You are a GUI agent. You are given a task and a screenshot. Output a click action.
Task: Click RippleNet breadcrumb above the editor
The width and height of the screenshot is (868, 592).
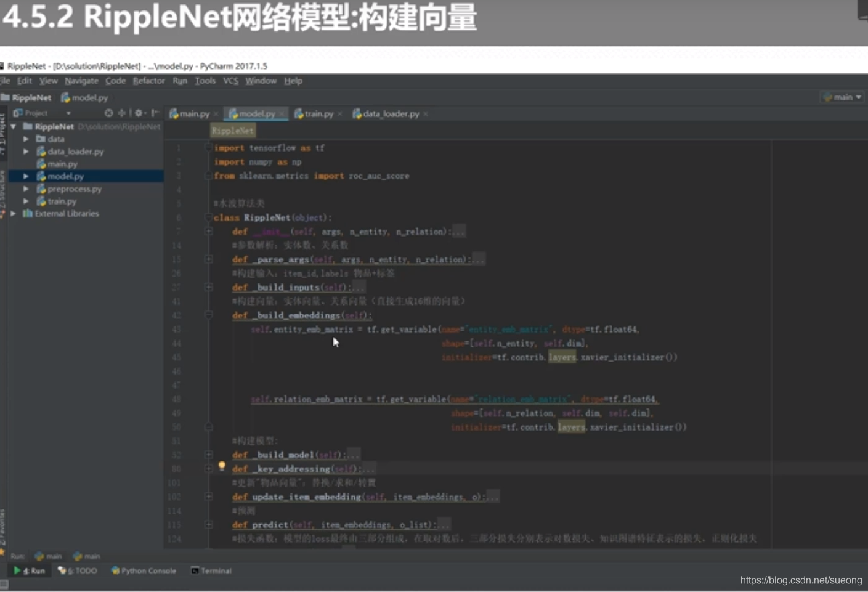coord(232,131)
